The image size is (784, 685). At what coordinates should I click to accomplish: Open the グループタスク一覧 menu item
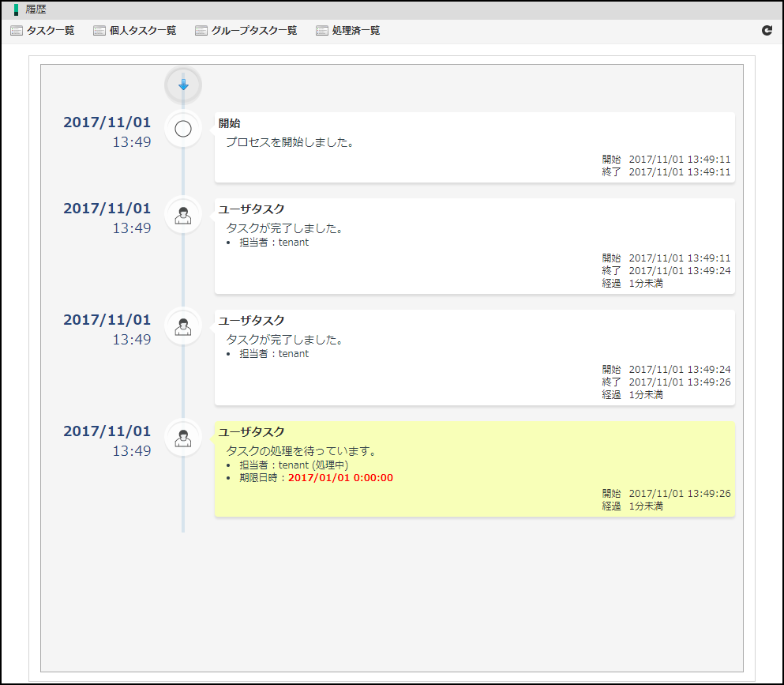coord(254,31)
